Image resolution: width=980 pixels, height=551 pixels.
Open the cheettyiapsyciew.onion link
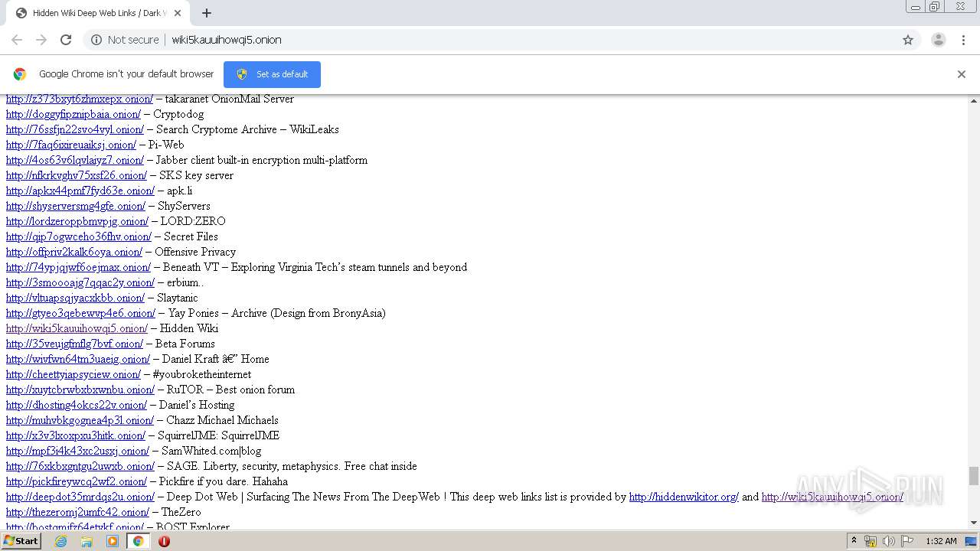coord(73,374)
